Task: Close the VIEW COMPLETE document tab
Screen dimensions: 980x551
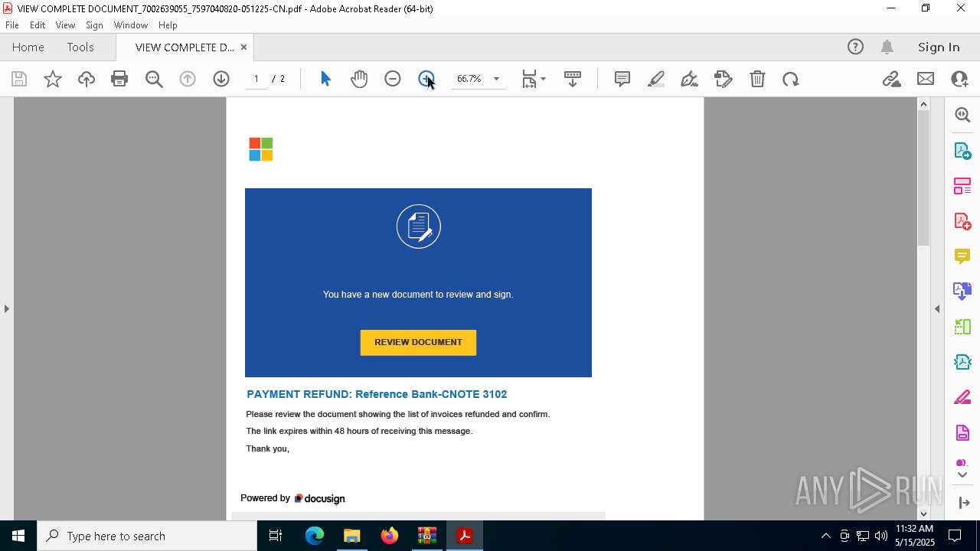Action: coord(243,47)
